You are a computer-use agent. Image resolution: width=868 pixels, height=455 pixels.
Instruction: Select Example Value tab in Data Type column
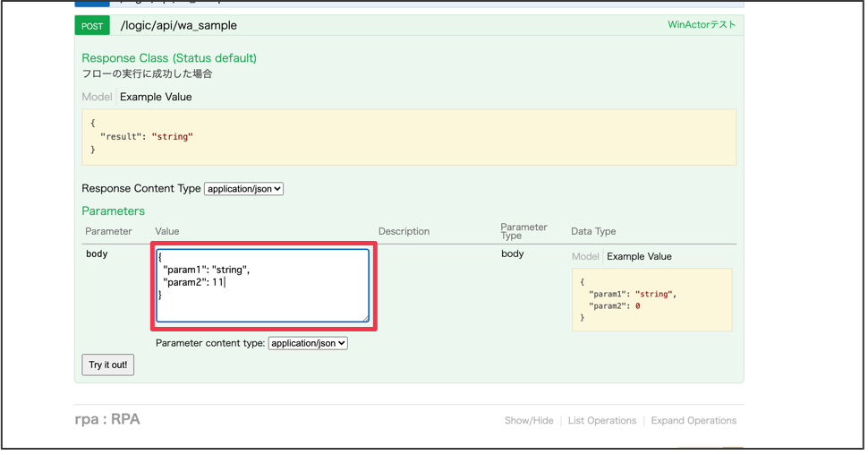click(x=639, y=256)
